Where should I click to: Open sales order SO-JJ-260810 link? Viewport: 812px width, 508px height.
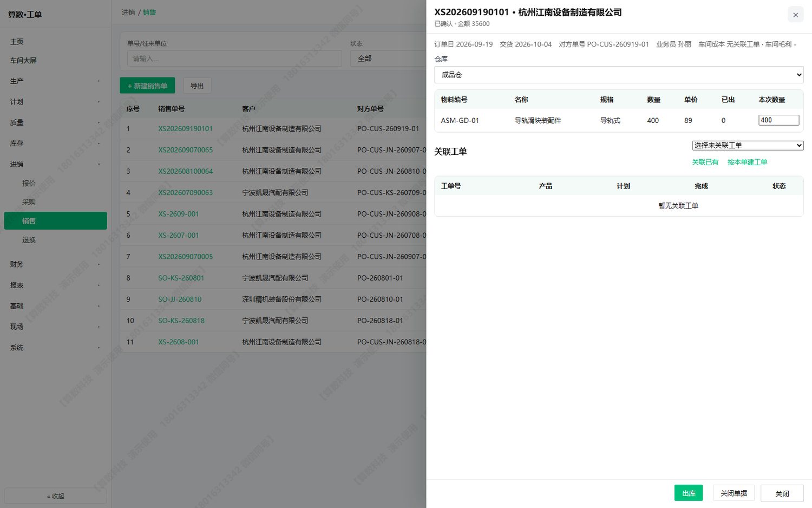coord(180,299)
